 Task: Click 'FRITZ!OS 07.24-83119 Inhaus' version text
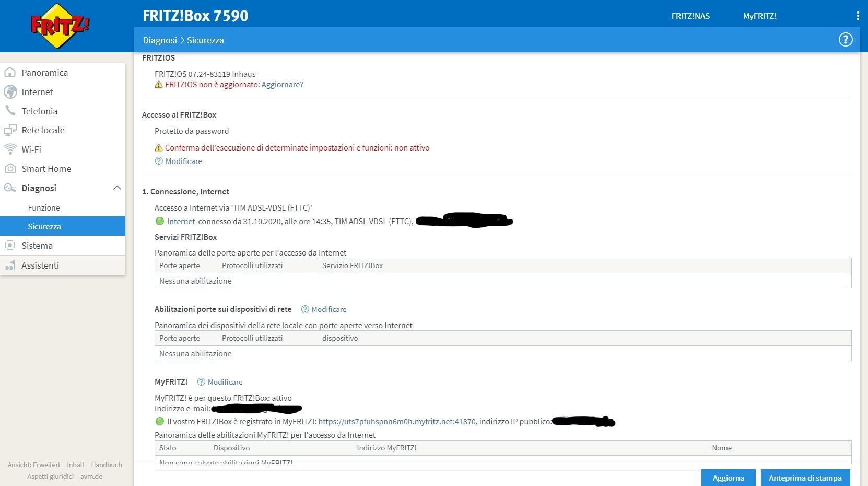point(205,74)
